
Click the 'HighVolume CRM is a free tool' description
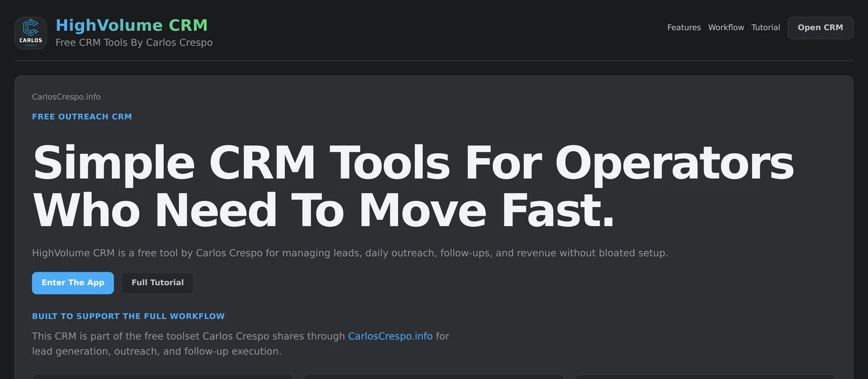tap(350, 253)
